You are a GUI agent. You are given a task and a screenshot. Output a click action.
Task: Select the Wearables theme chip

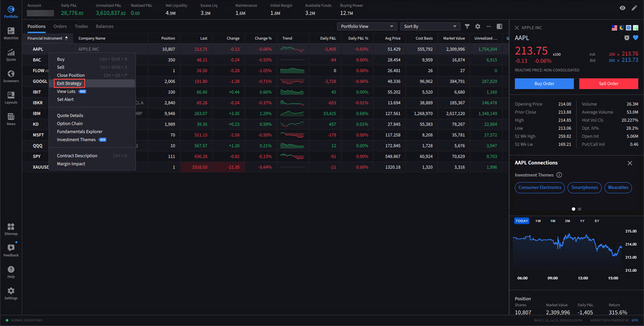tap(618, 188)
